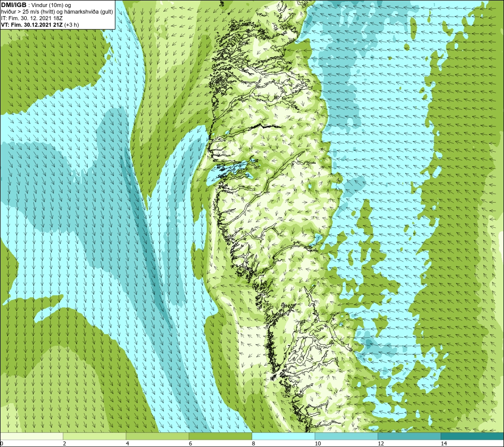Screen dimensions: 504x447
Task: Click the darkest teal legend swatch above 14
Action: tap(472, 436)
